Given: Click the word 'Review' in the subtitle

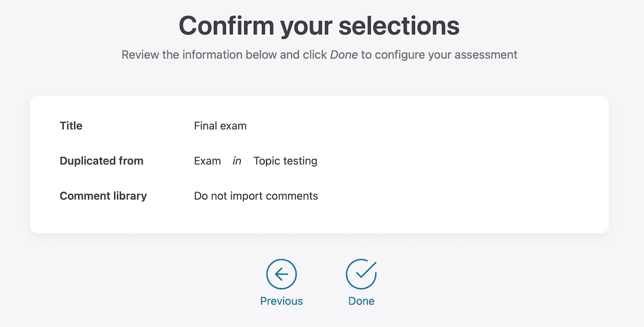Looking at the screenshot, I should point(140,55).
